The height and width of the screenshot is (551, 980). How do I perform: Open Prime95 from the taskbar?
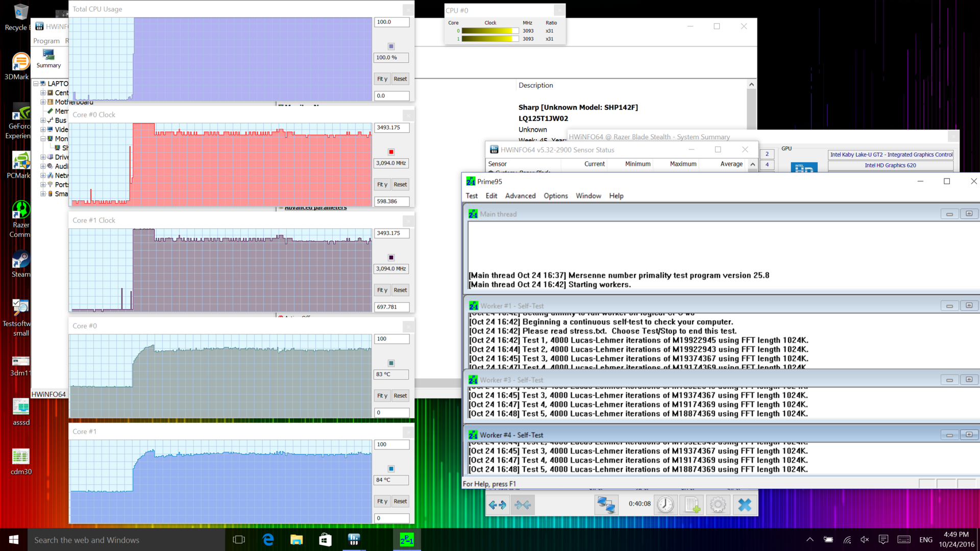(407, 540)
